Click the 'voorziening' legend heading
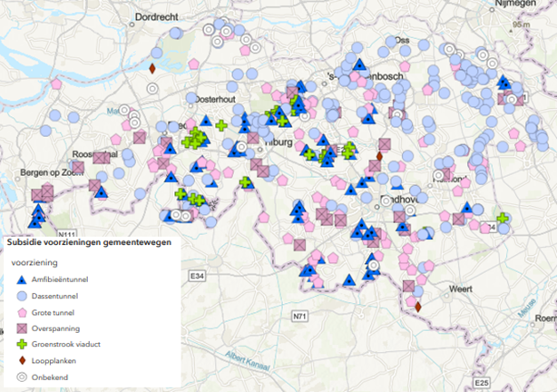Image resolution: width=557 pixels, height=392 pixels. click(x=36, y=261)
